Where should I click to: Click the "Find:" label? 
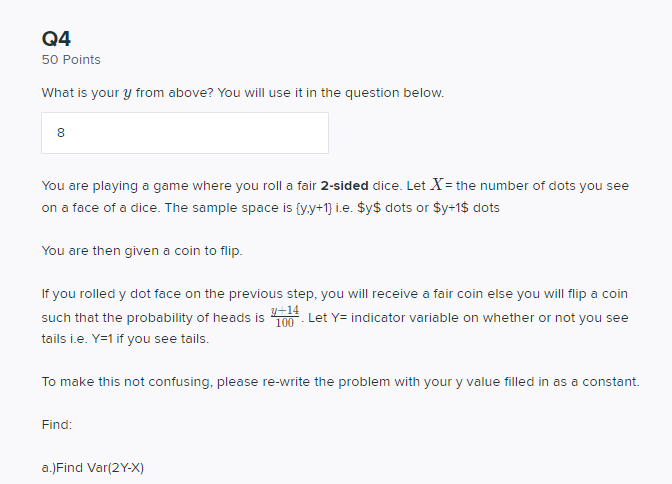(x=57, y=425)
